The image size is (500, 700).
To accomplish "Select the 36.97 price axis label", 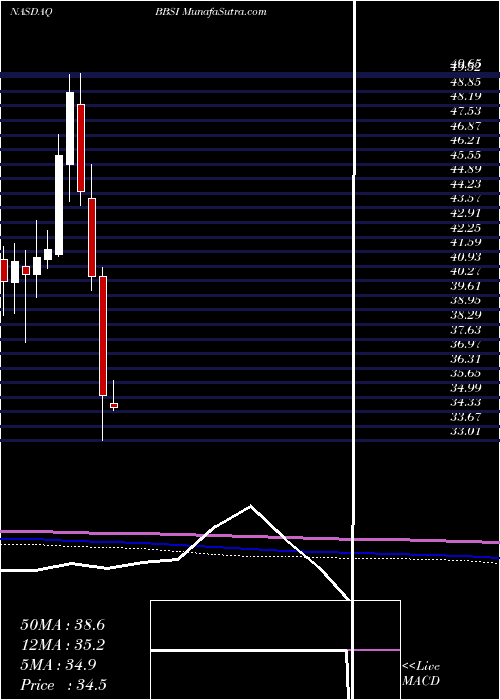I will point(465,344).
